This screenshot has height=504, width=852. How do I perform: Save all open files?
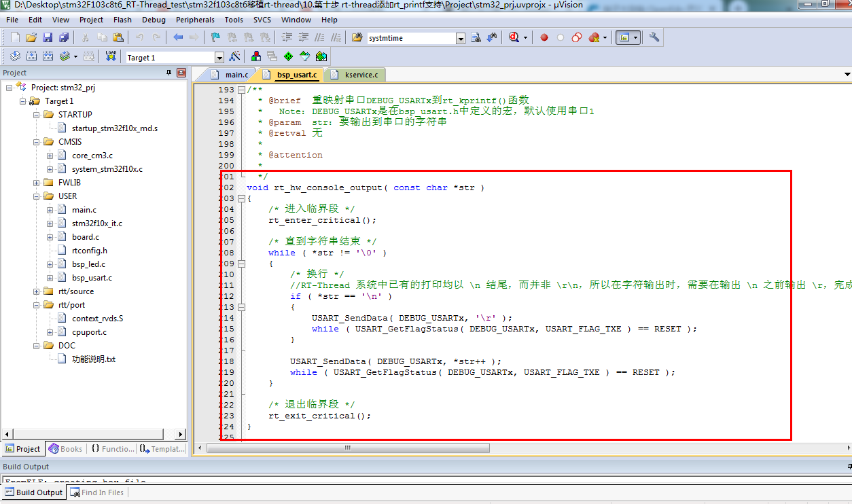63,37
